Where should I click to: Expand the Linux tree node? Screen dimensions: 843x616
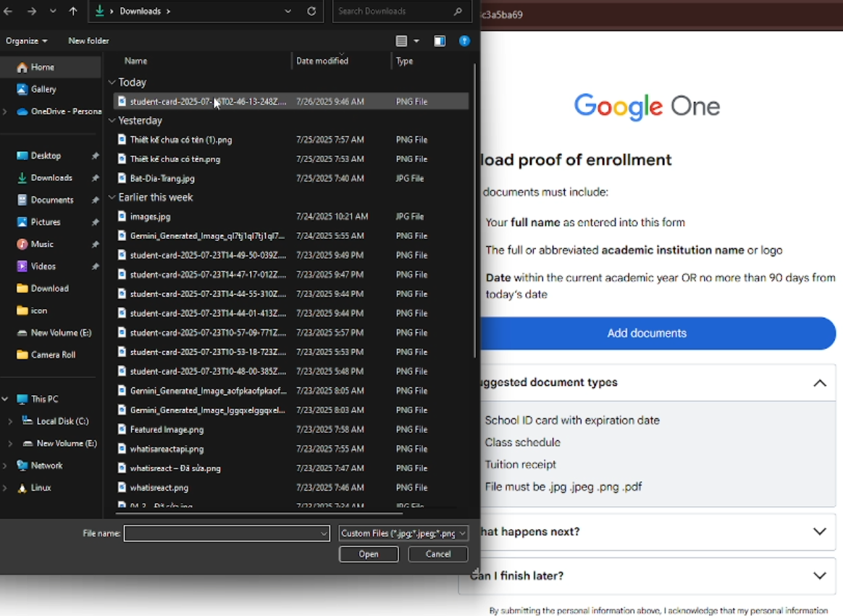pyautogui.click(x=5, y=488)
